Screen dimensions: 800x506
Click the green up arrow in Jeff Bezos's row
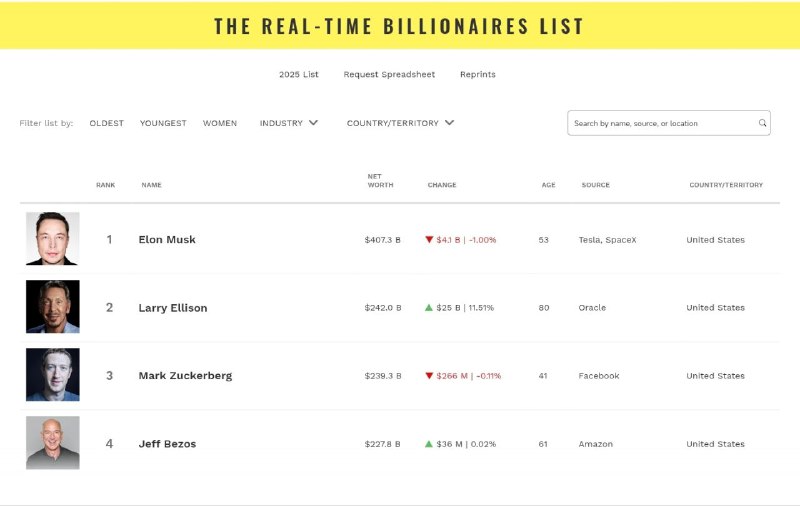(x=429, y=444)
